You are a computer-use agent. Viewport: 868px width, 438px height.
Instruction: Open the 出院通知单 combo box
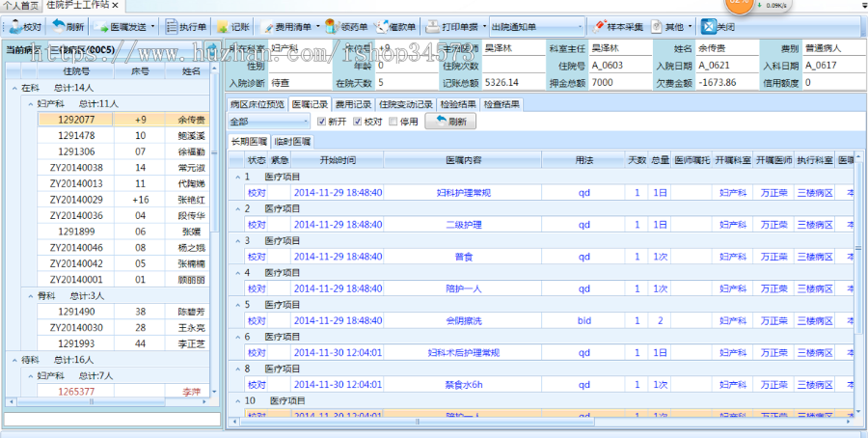point(537,27)
